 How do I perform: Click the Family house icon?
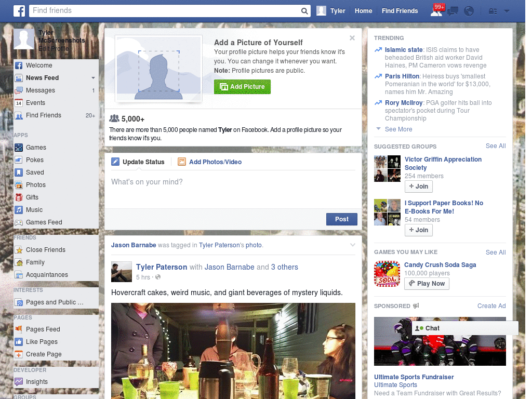[19, 262]
